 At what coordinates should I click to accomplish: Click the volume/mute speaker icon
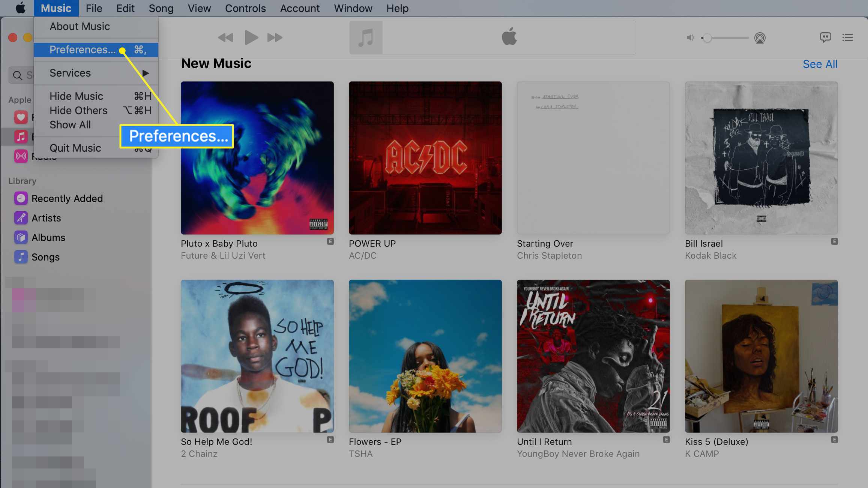690,38
